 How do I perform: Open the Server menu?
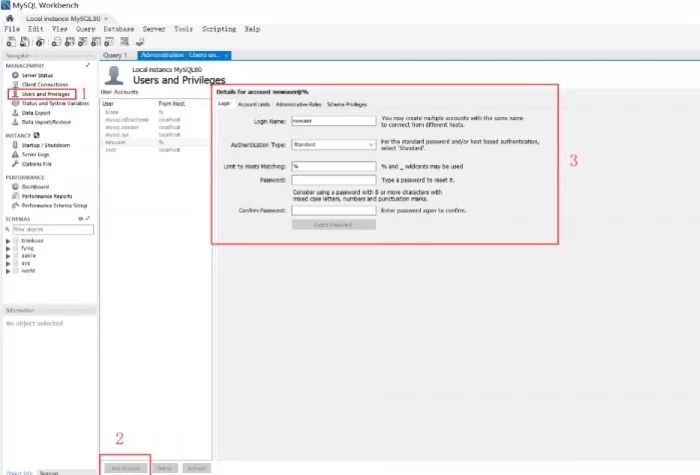154,29
